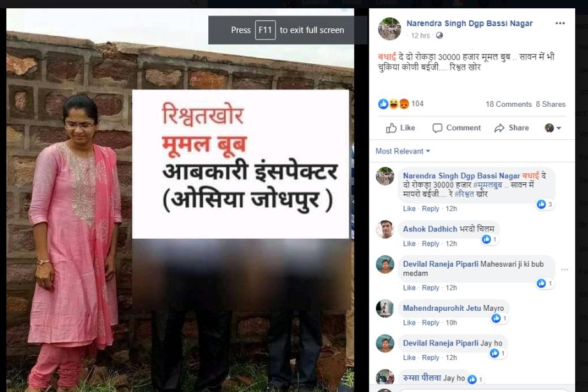Open the 18 Comments link
Screen dimensions: 588x392
(x=509, y=104)
